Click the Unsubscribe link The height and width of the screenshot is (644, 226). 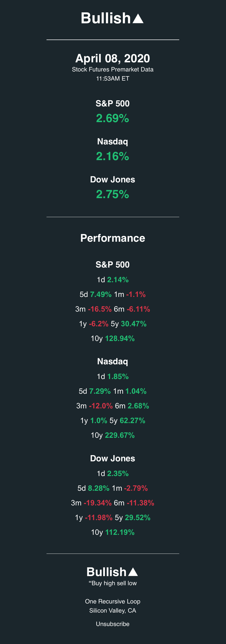coord(113,624)
